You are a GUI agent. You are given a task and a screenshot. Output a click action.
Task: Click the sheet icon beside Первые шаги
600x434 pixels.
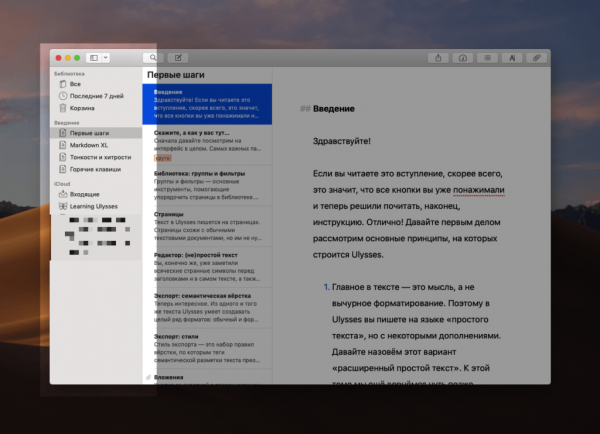(63, 133)
